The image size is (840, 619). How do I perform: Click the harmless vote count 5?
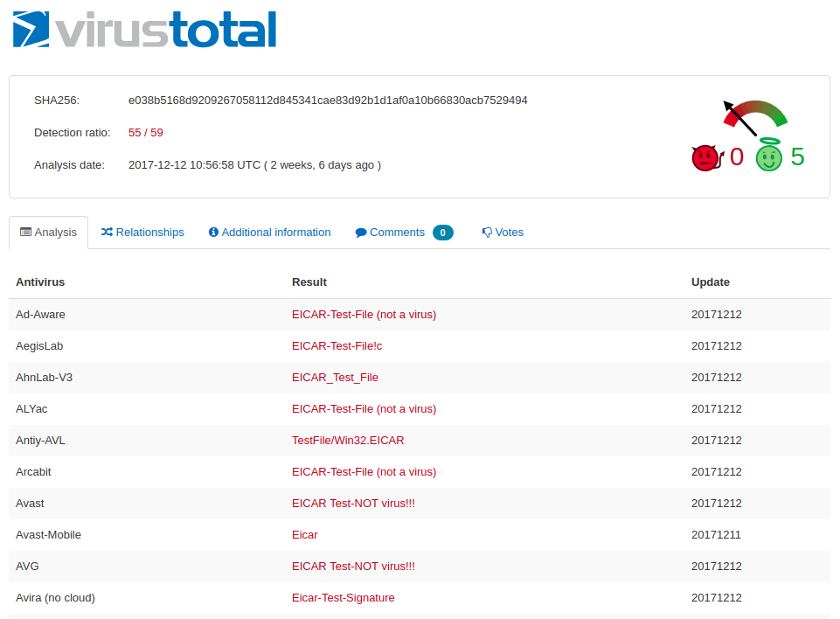[x=797, y=157]
